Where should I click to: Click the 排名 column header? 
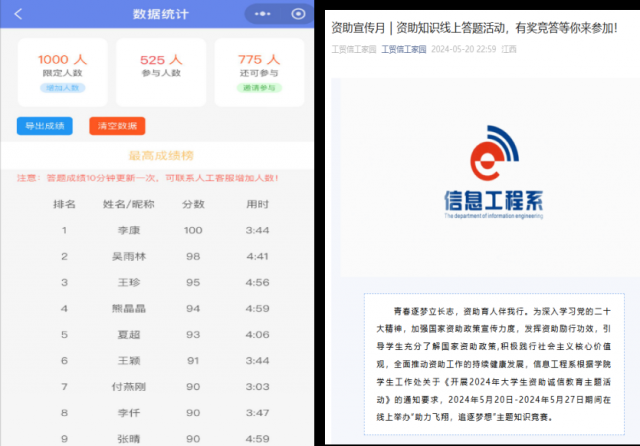[x=64, y=204]
